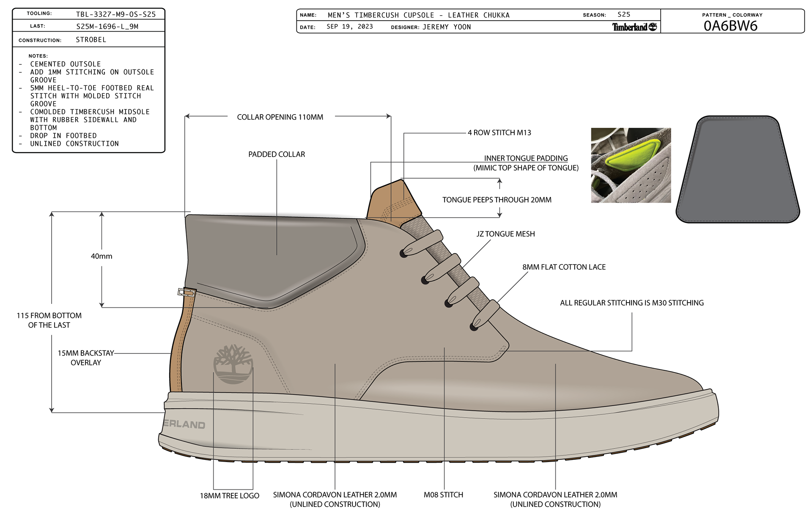Screen dimensions: 812x525
Task: Click the TONGUE PEEPS THROUGH 20MM label
Action: point(497,200)
